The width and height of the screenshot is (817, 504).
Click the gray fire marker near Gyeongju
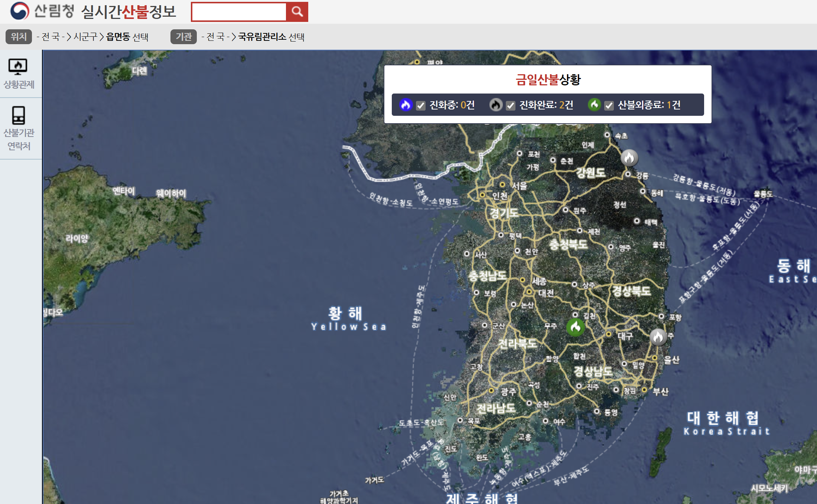pos(658,337)
